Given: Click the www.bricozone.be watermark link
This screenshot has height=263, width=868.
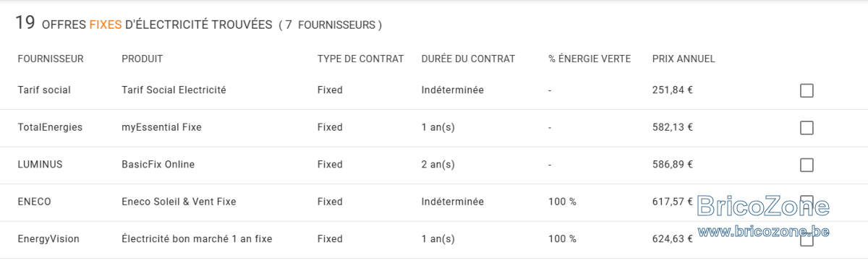Looking at the screenshot, I should pos(764,231).
